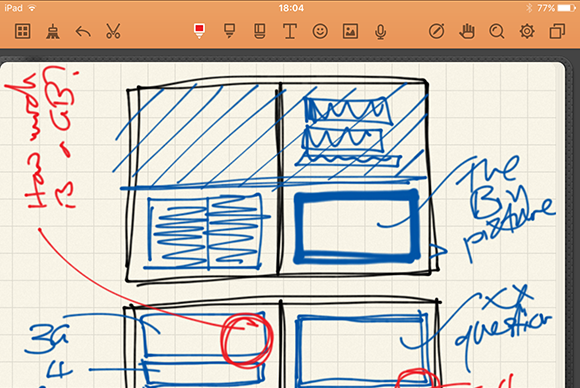Screen dimensions: 580x388
Task: Tap the clear page broom icon
Action: 53,31
